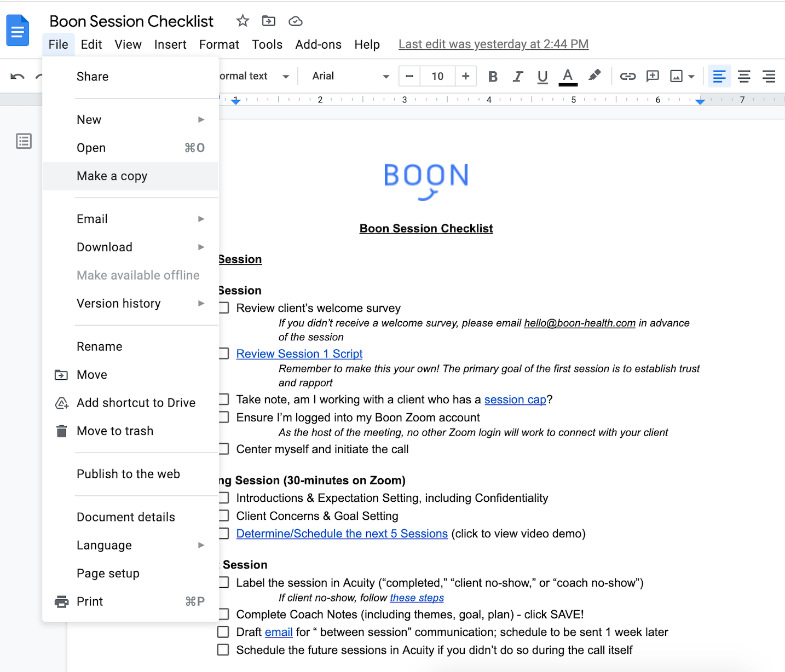
Task: Open the Last edit was yesterday link
Action: [x=494, y=44]
